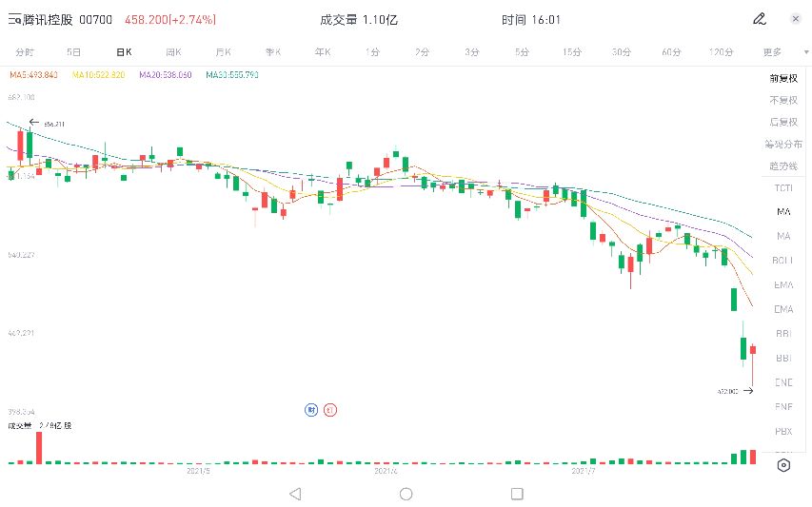The image size is (812, 507).
Task: Enable the BOLL indicator
Action: coord(783,261)
